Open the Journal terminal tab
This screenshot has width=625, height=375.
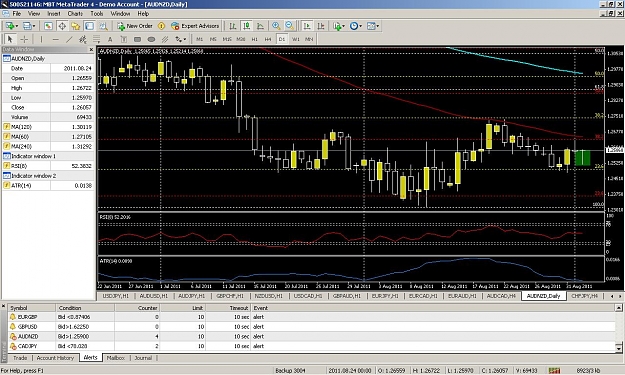(143, 358)
